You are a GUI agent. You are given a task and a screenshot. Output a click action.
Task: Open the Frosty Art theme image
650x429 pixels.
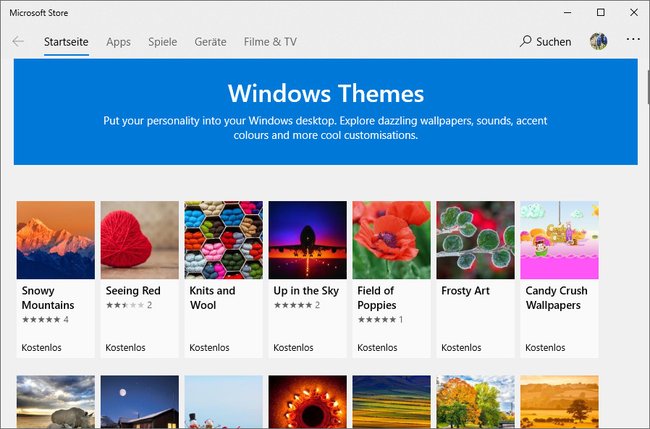point(475,240)
